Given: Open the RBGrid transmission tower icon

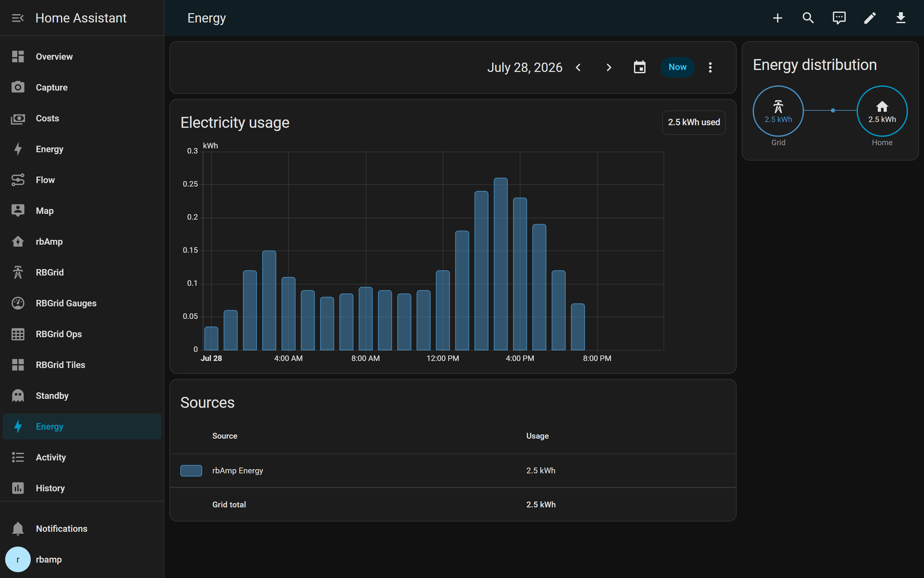Looking at the screenshot, I should pyautogui.click(x=18, y=272).
